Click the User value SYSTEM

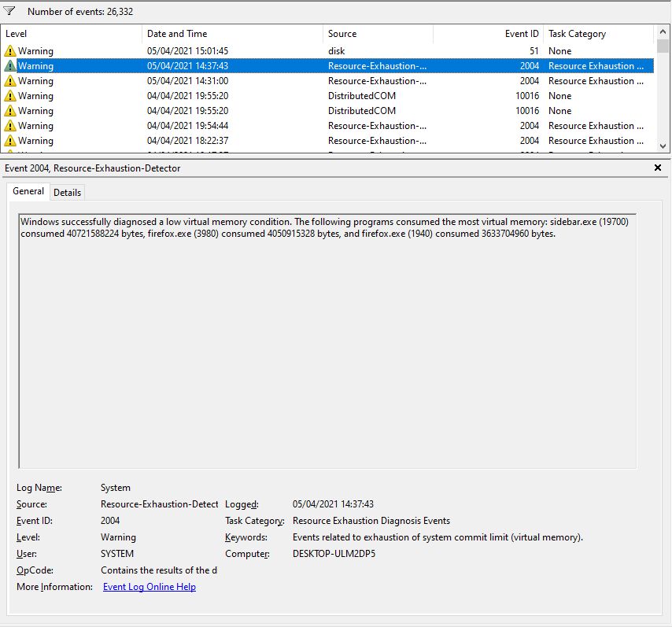tap(117, 554)
